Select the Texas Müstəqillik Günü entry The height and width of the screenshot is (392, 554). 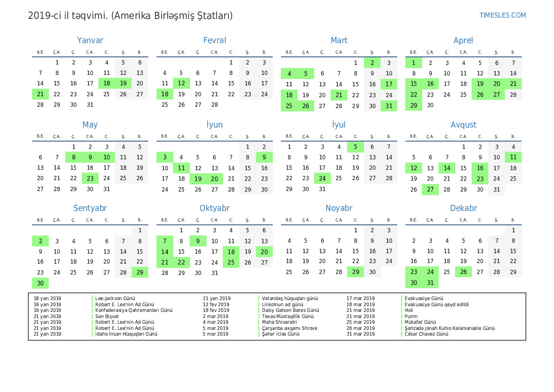288,316
